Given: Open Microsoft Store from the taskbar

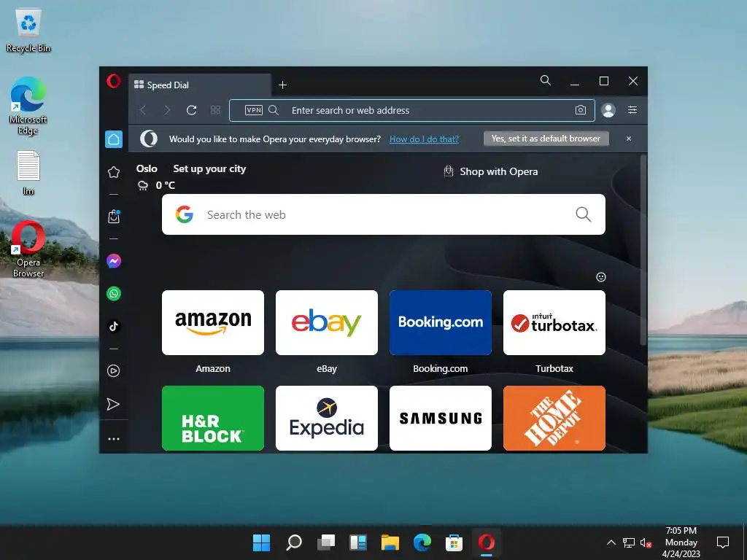Looking at the screenshot, I should (454, 542).
